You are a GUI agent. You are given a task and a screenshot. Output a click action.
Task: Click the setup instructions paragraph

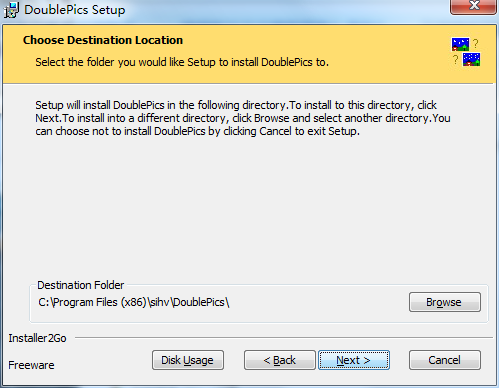click(243, 118)
